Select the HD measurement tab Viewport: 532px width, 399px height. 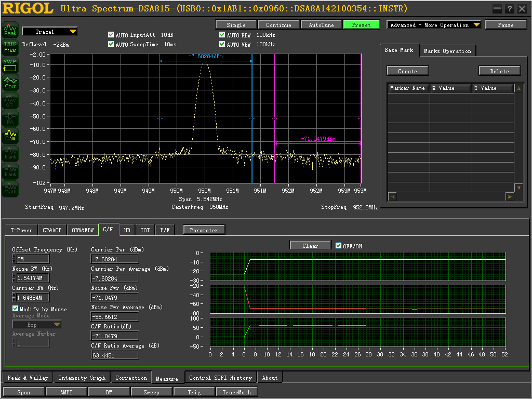point(127,230)
